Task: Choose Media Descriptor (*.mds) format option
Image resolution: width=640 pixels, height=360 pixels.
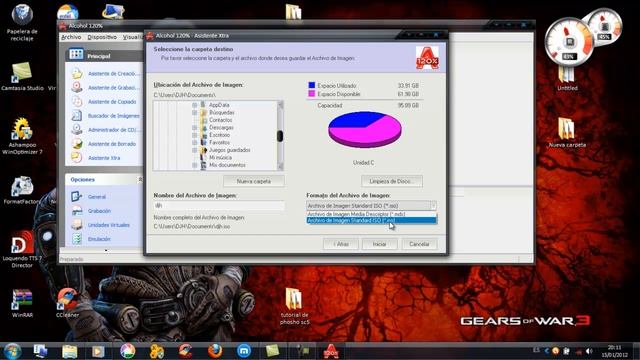Action: [371, 214]
